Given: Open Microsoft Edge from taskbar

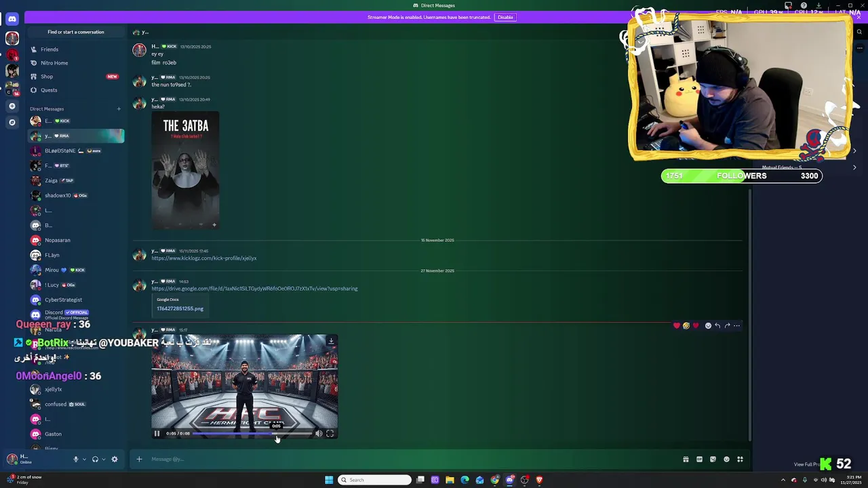Looking at the screenshot, I should click(465, 480).
